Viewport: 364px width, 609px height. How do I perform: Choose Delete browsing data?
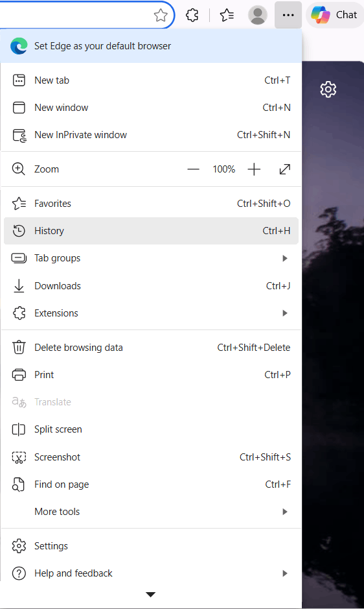(x=151, y=348)
